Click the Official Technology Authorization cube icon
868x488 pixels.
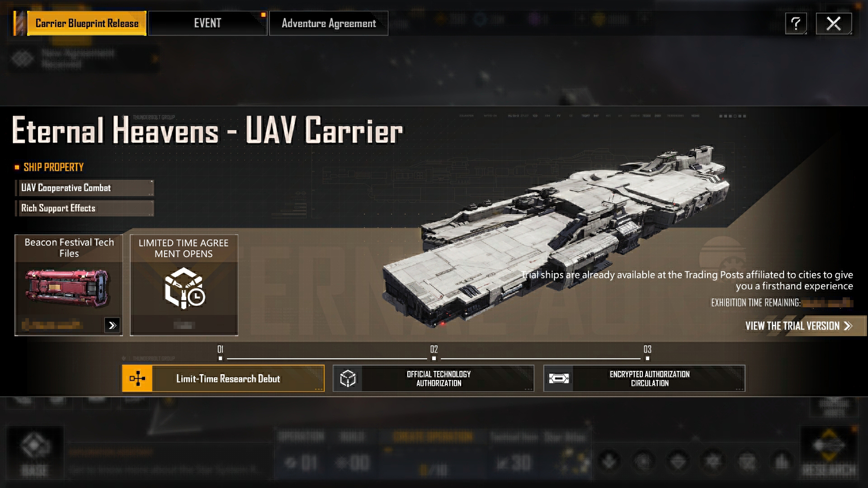348,379
